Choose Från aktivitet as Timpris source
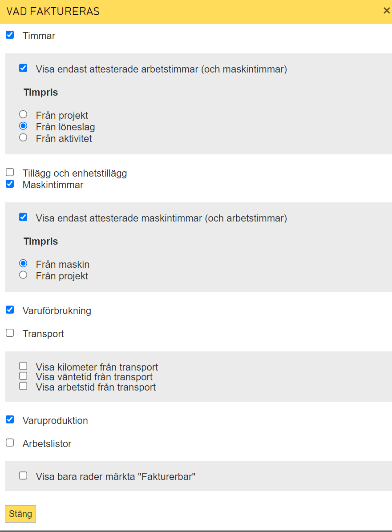The height and width of the screenshot is (532, 392). pyautogui.click(x=23, y=137)
